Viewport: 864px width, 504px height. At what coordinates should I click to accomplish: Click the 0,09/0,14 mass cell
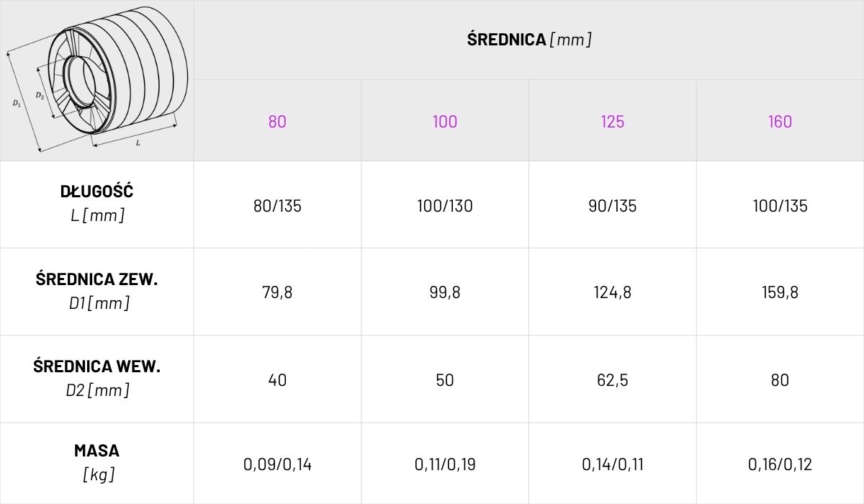277,464
